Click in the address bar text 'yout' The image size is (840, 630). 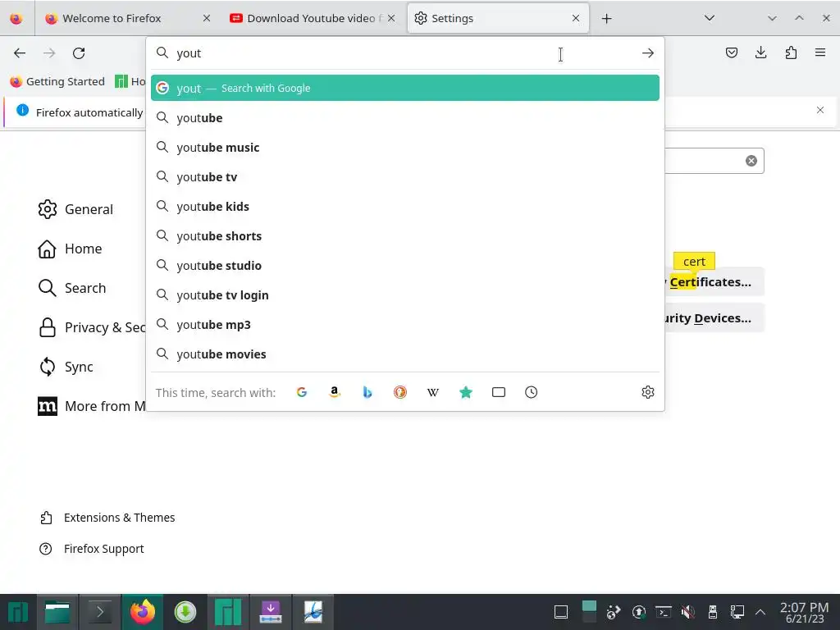[x=189, y=53]
